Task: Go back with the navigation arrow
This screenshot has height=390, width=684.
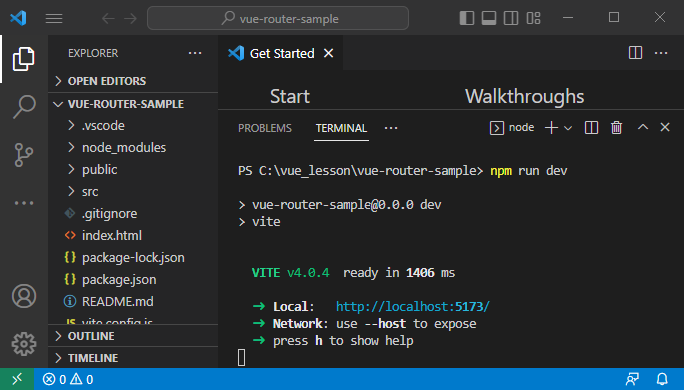Action: coord(108,18)
